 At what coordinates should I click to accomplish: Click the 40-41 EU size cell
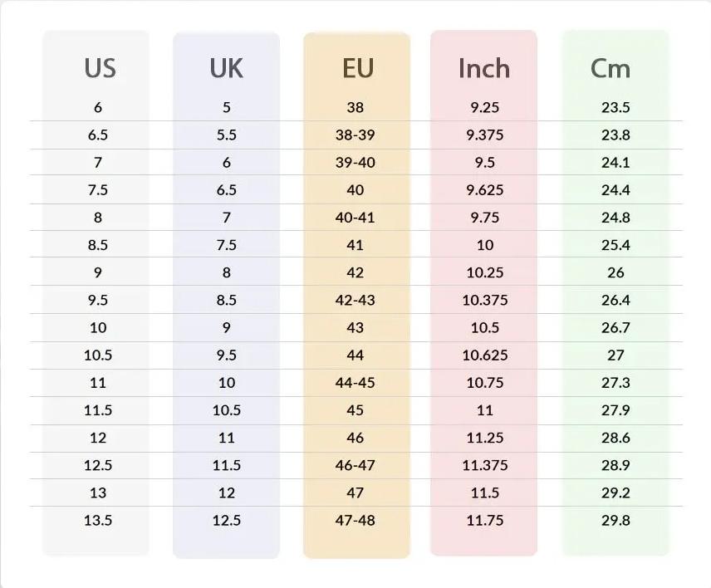(x=355, y=218)
